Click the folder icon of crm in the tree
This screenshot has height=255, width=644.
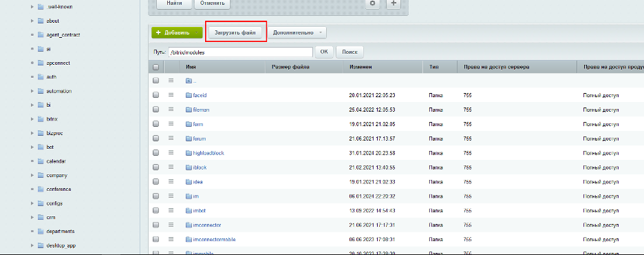pos(40,217)
